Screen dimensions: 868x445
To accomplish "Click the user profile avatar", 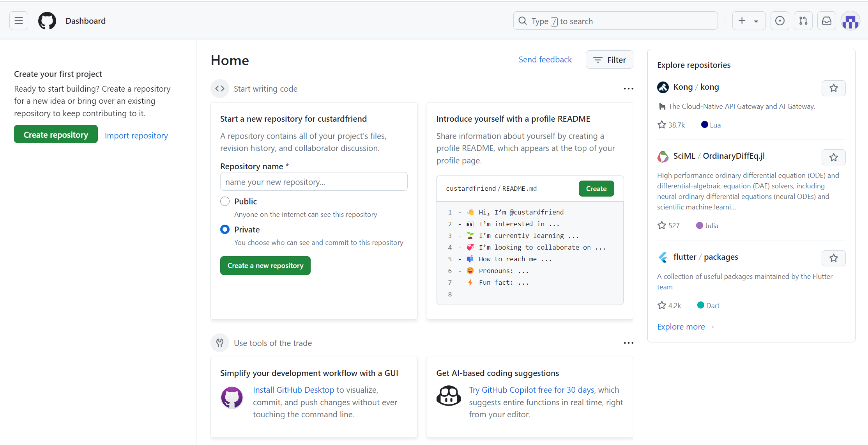I will (850, 21).
